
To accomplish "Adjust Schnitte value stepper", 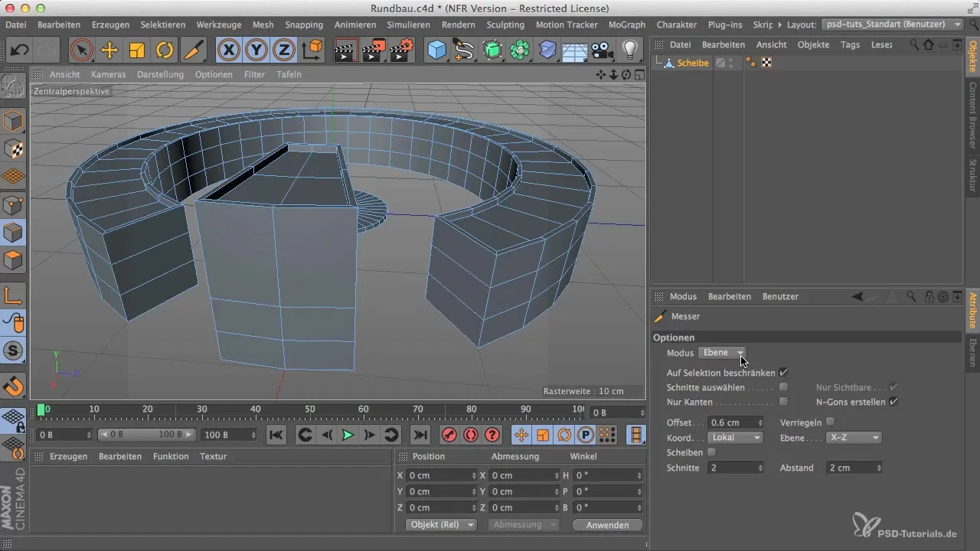I will (759, 468).
